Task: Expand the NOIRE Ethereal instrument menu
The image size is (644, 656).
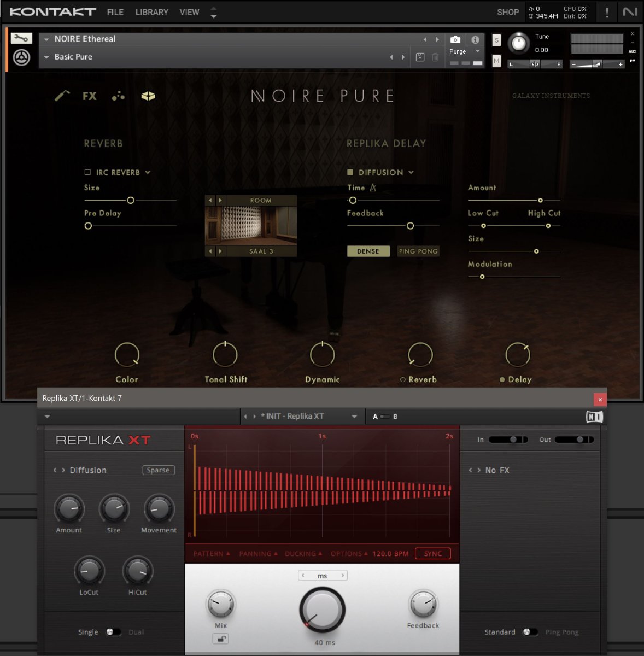Action: 46,39
